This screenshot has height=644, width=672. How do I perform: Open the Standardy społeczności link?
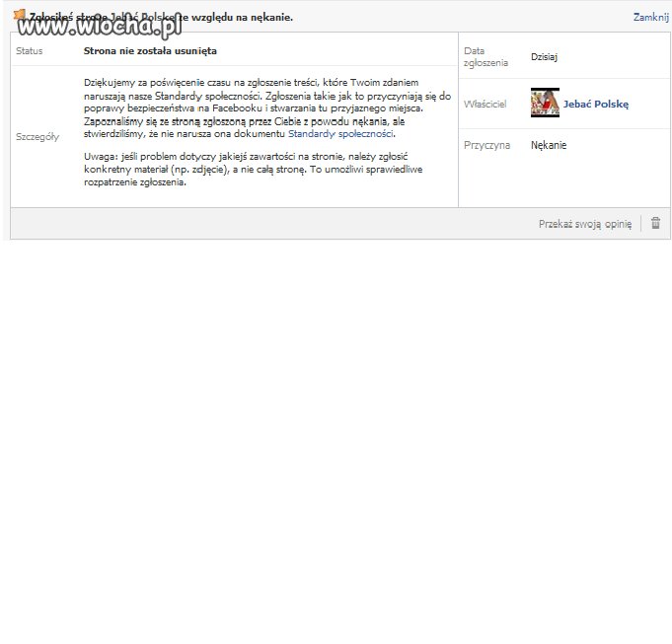click(340, 133)
